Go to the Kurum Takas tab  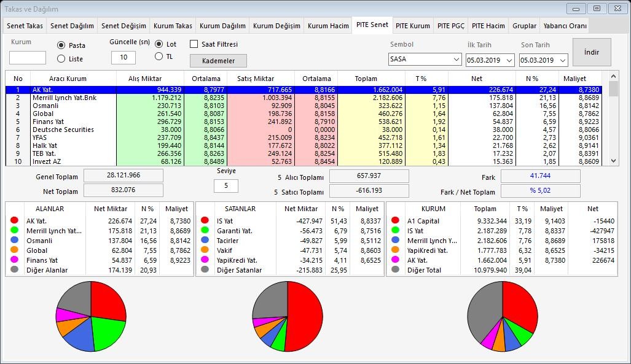coord(173,26)
